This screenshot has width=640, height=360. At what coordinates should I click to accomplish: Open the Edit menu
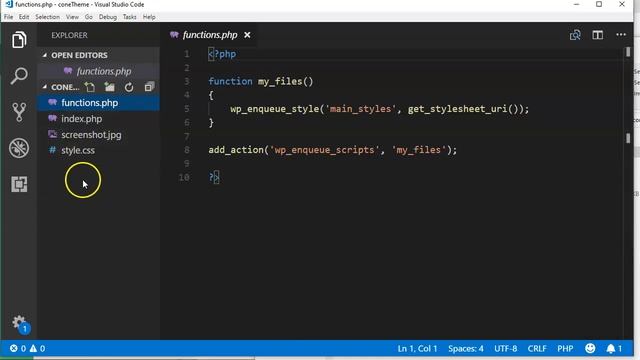coord(24,17)
